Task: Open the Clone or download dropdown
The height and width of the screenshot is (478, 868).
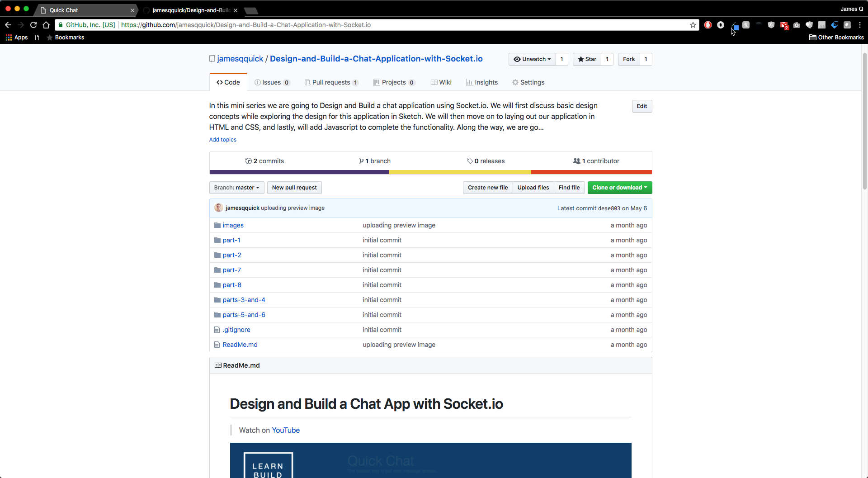Action: click(619, 188)
